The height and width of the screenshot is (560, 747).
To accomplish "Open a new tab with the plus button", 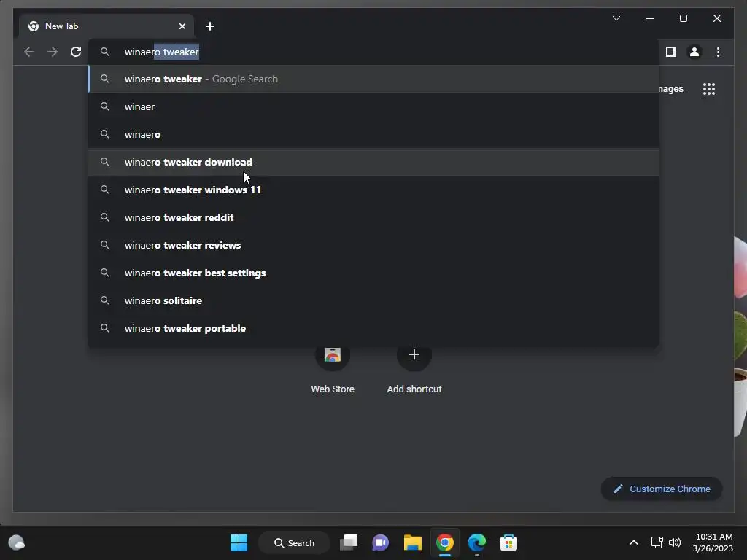I will [x=210, y=26].
